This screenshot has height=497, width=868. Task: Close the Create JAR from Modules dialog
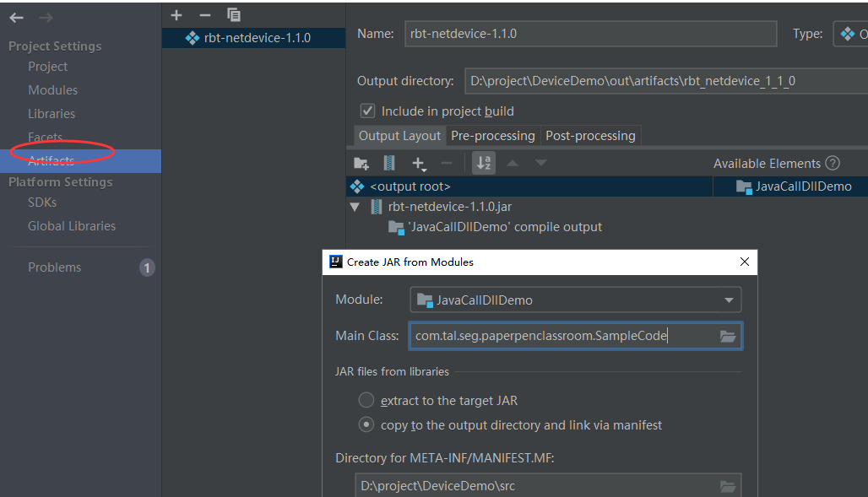745,262
